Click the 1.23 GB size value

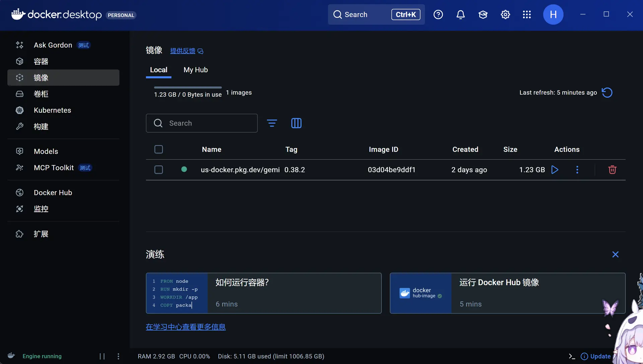pos(532,170)
